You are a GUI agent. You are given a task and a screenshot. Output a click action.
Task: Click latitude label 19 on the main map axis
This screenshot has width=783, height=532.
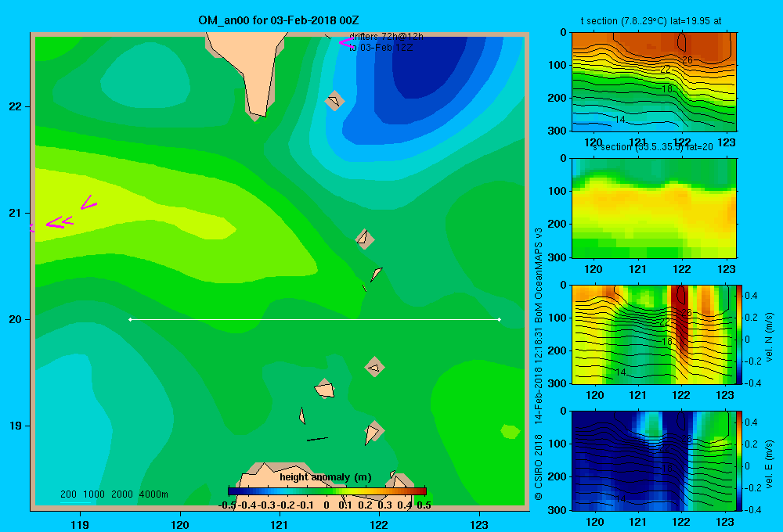point(15,426)
